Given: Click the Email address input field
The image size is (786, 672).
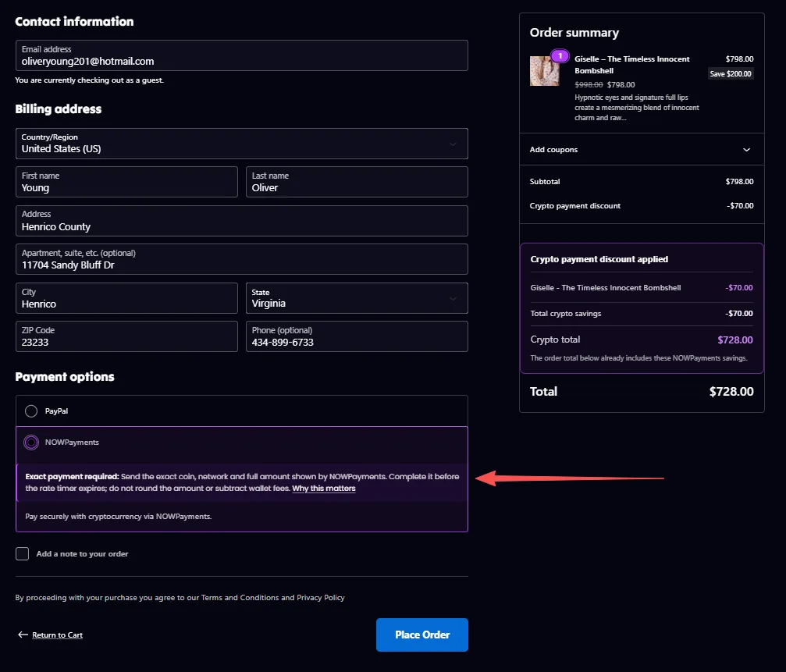Looking at the screenshot, I should coord(242,55).
